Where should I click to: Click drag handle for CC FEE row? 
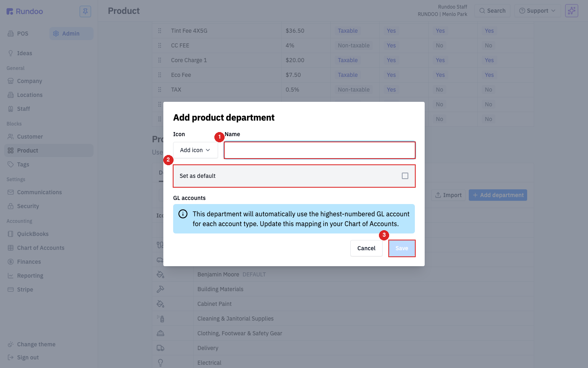[x=160, y=45]
